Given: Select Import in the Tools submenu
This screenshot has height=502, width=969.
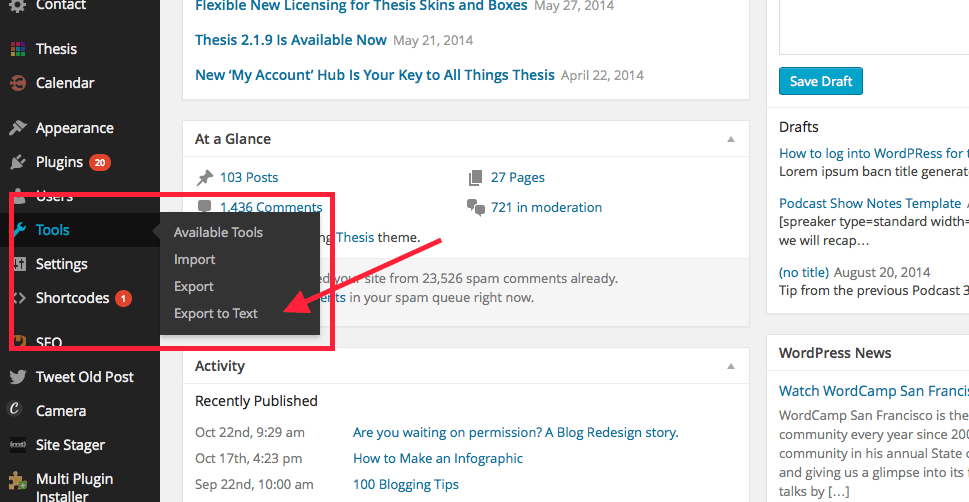Looking at the screenshot, I should (x=195, y=259).
